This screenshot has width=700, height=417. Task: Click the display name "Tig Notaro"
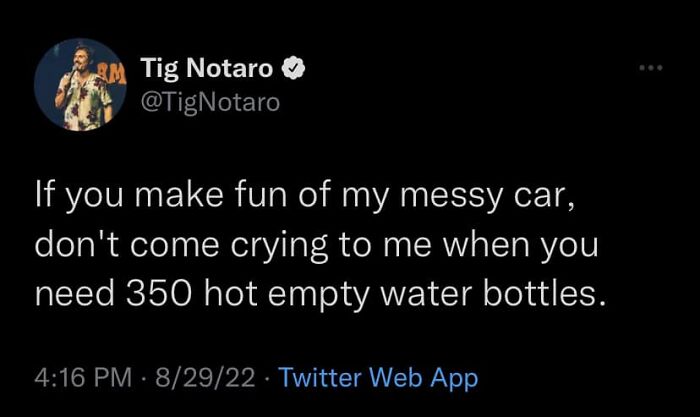207,70
